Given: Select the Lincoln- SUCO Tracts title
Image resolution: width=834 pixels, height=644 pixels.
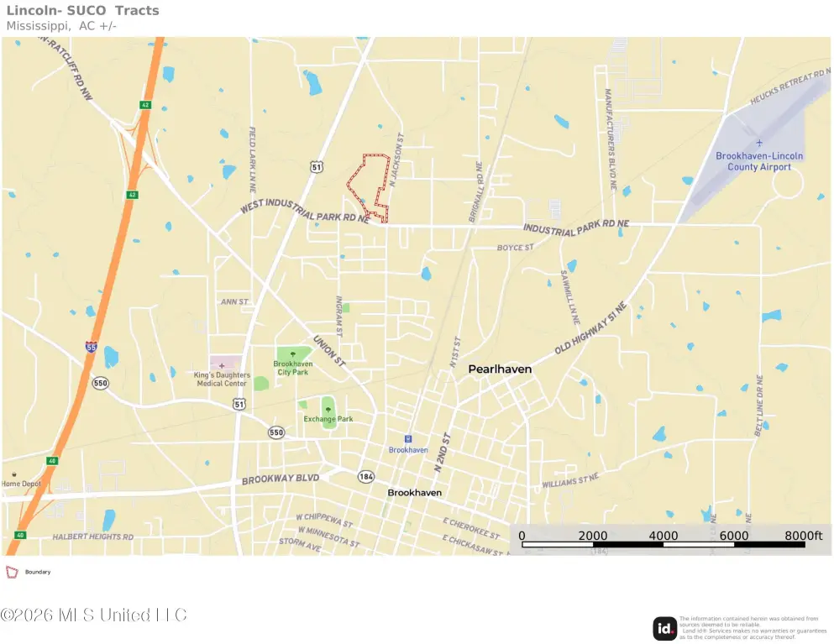Looking at the screenshot, I should (82, 11).
